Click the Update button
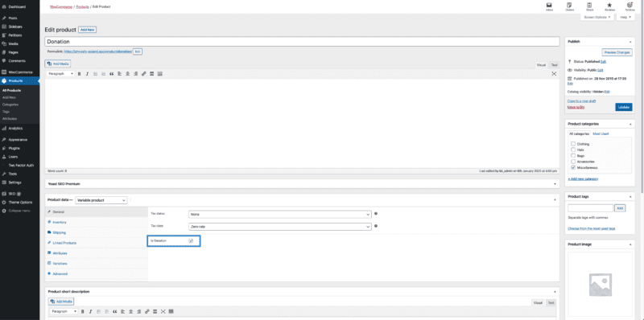The width and height of the screenshot is (644, 320). coord(623,107)
